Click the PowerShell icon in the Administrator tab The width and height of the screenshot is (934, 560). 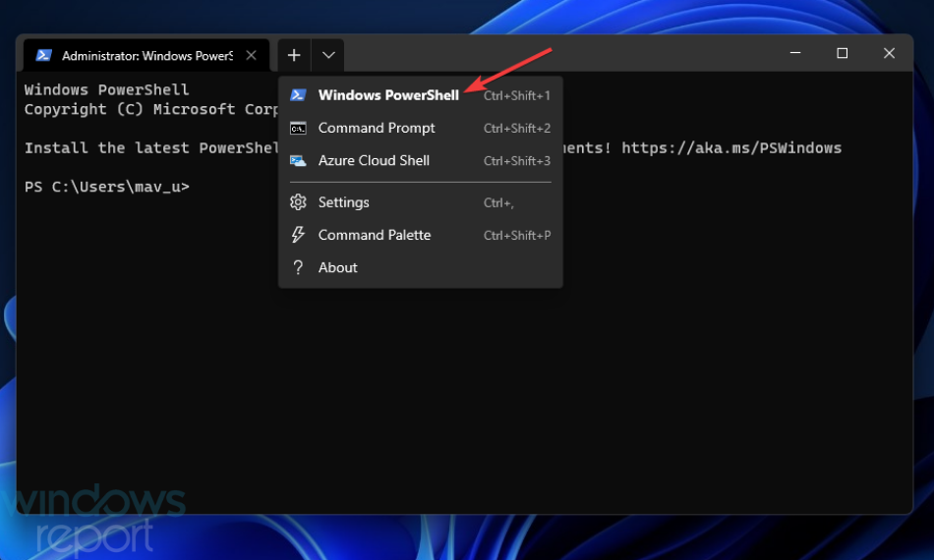pos(43,56)
